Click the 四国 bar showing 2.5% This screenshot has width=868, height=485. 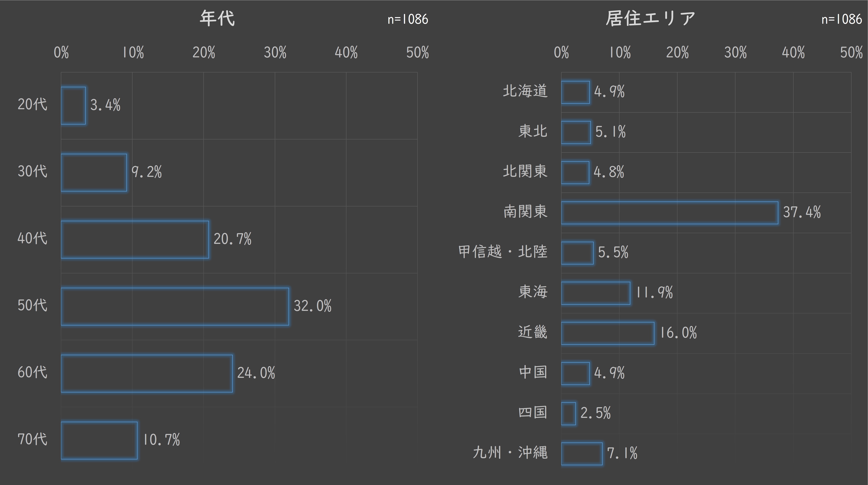[x=568, y=414]
